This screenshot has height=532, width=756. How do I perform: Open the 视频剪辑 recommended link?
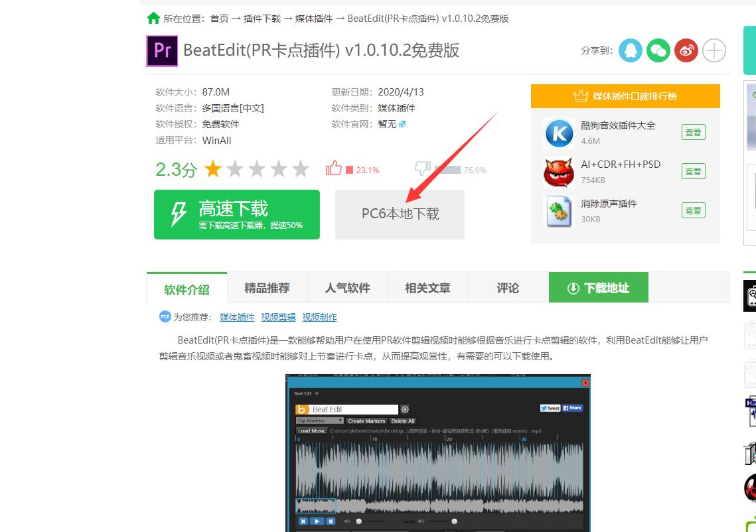pyautogui.click(x=278, y=317)
